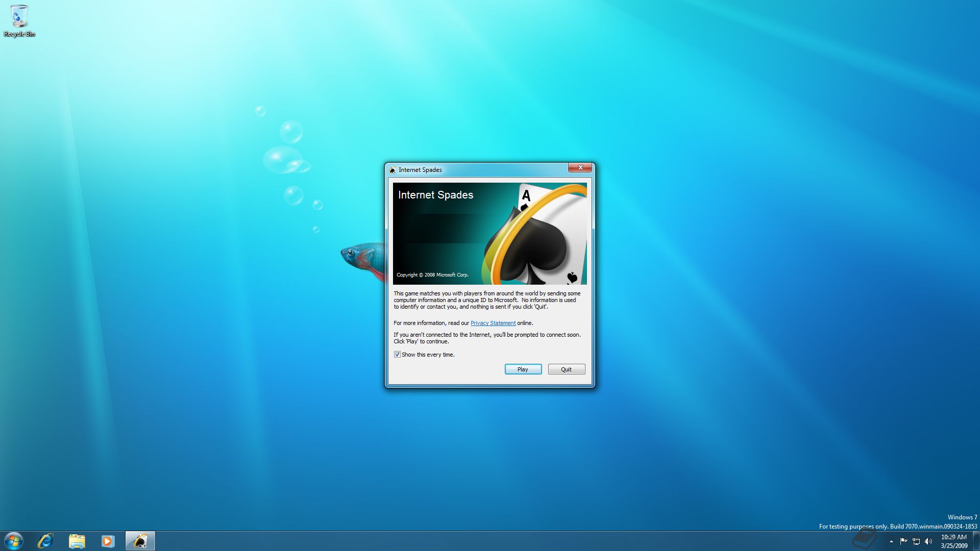Select Internet Spades taskbar button
The height and width of the screenshot is (551, 980).
pos(140,541)
